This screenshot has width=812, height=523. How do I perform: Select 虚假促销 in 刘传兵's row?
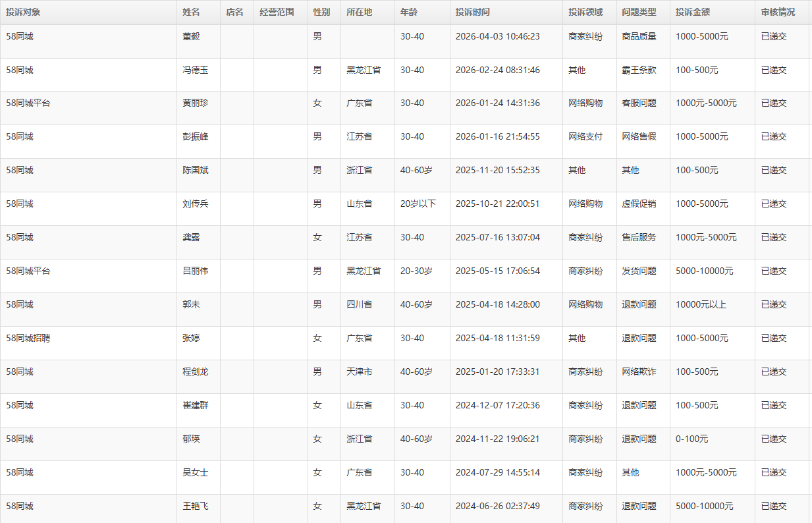click(639, 204)
